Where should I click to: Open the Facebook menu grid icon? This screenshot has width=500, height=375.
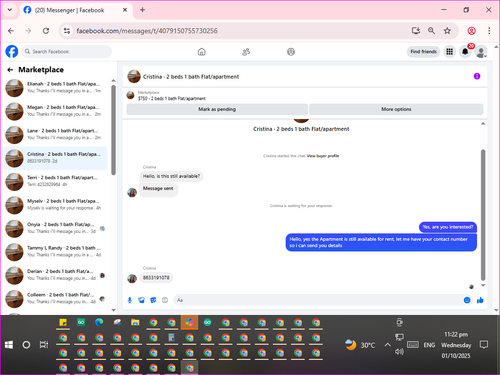[x=449, y=52]
